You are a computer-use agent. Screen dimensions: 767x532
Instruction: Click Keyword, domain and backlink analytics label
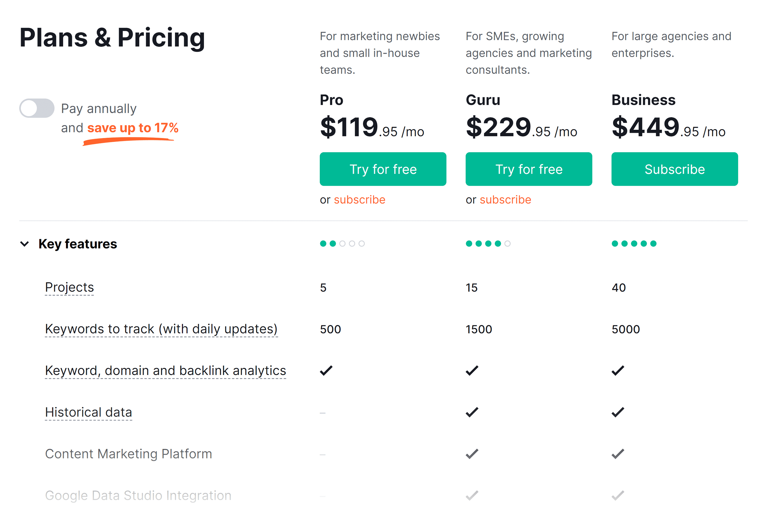coord(165,371)
